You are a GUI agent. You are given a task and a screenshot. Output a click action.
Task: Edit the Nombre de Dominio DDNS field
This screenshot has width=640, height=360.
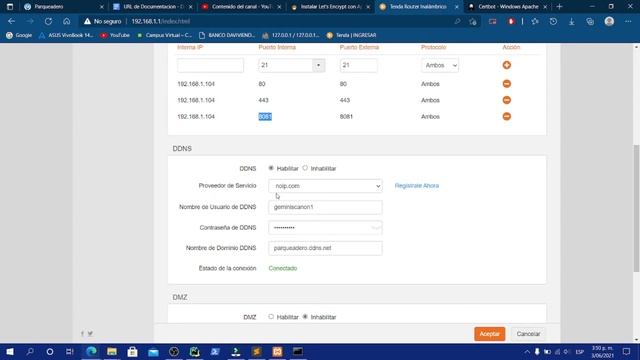coord(325,248)
